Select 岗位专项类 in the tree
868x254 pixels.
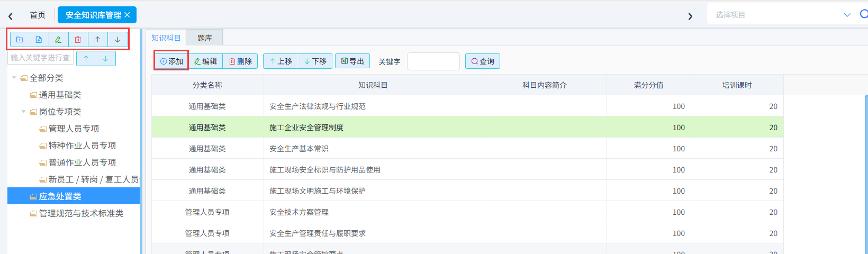(x=60, y=112)
